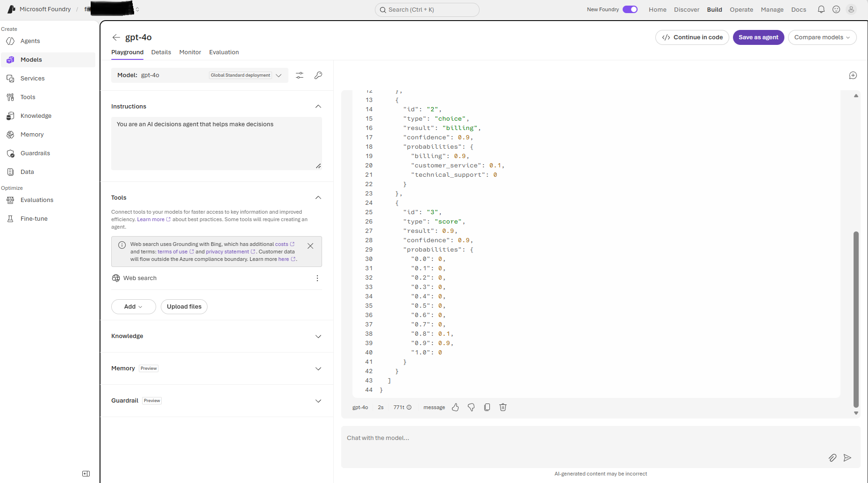Click the Fine-tune flask icon
This screenshot has height=483, width=868.
10,219
